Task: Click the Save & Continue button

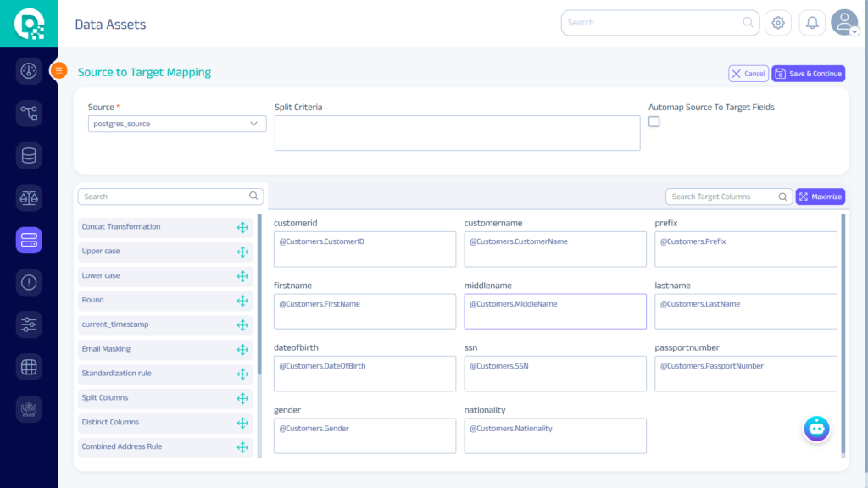Action: 808,74
